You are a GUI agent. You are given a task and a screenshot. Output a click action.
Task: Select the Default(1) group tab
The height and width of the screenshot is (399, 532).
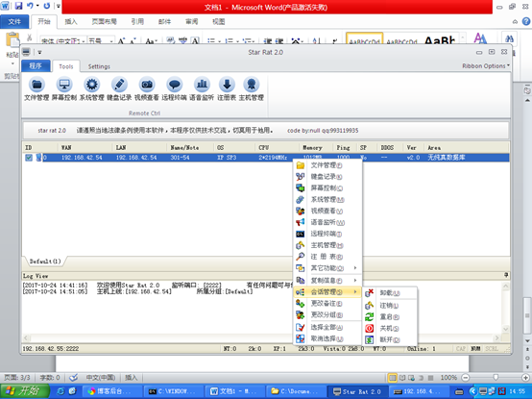tap(45, 262)
